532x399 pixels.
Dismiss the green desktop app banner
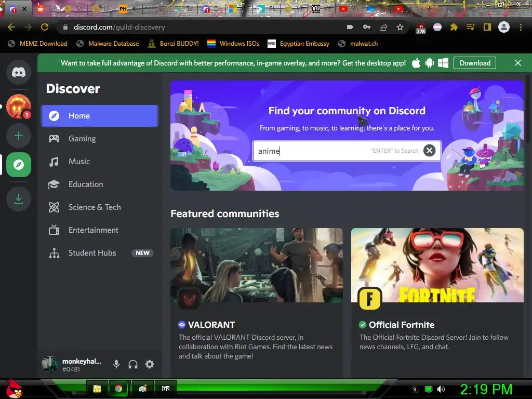518,63
